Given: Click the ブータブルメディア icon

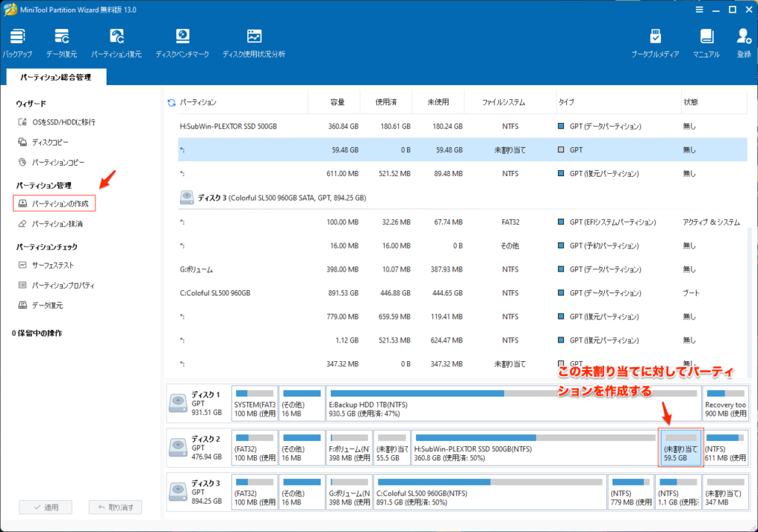Looking at the screenshot, I should coord(655,43).
